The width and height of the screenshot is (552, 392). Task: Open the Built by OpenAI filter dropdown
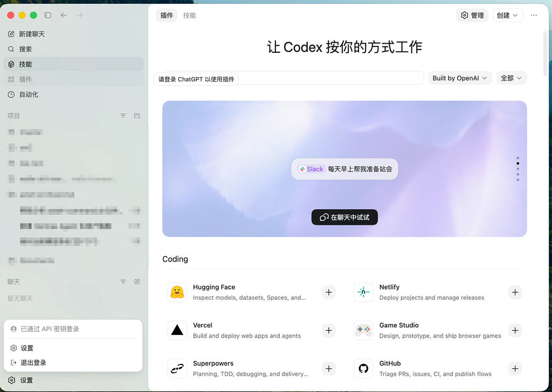(x=460, y=78)
